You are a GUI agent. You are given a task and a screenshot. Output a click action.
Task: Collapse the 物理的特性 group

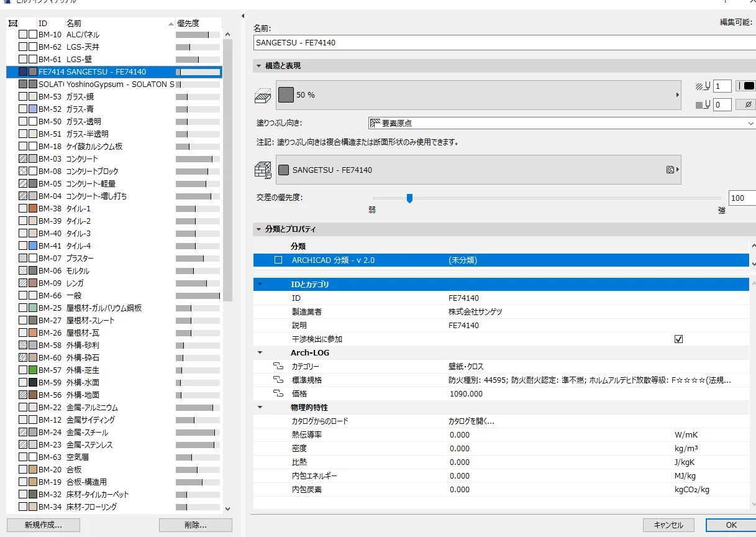coord(260,408)
